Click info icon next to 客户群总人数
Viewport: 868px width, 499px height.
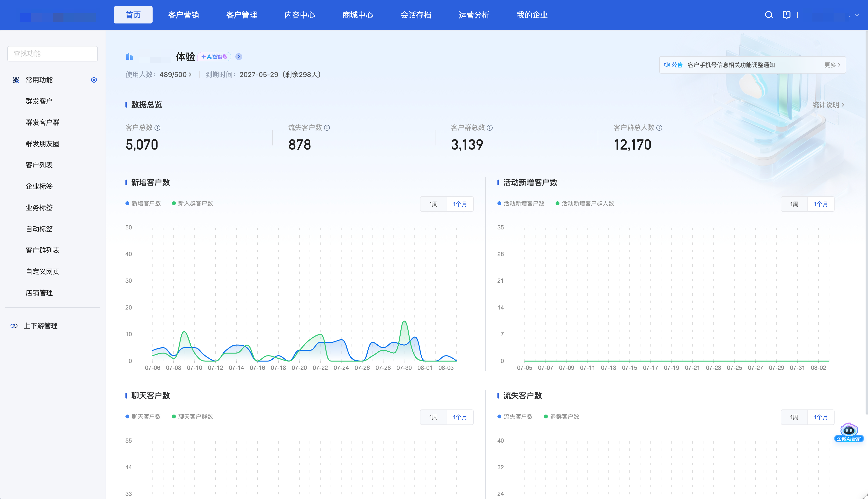659,128
